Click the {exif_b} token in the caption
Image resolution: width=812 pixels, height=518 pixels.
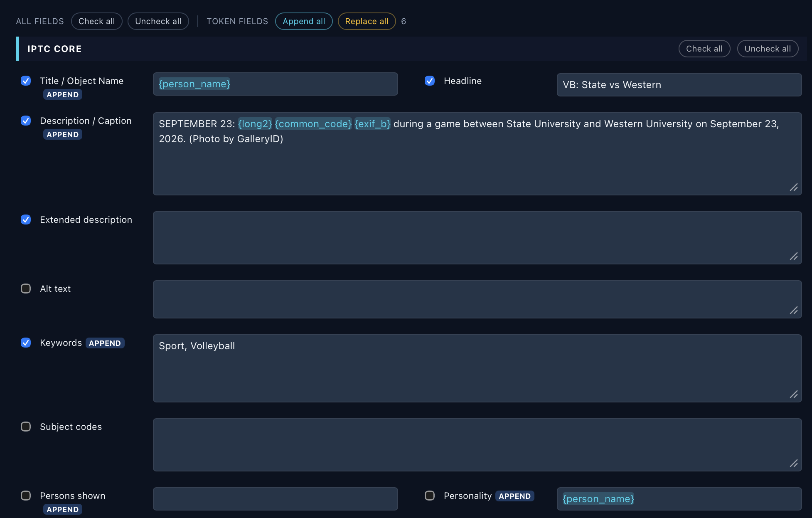(372, 124)
